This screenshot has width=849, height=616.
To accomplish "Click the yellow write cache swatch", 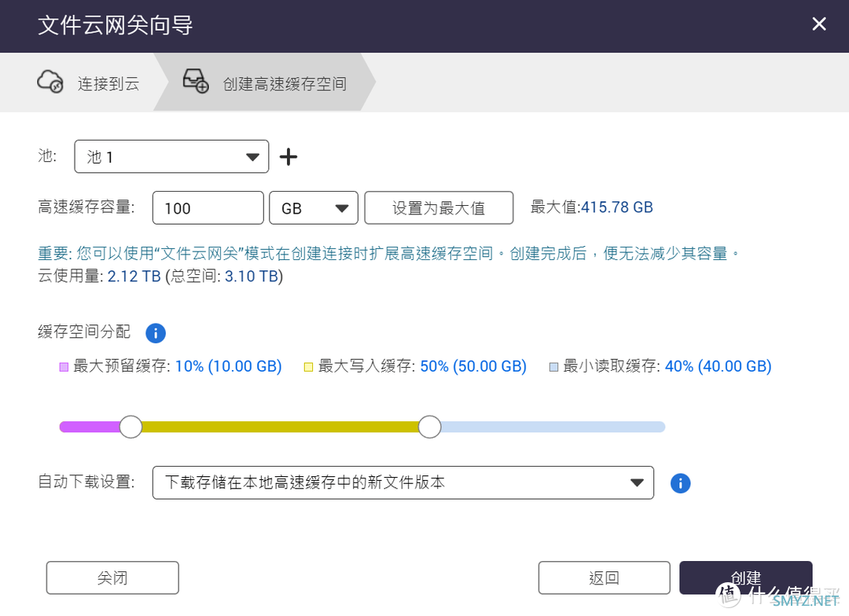I will click(309, 367).
